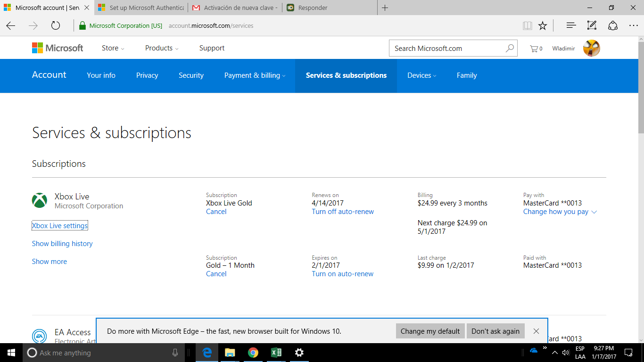Expand the Devices dropdown
Image resolution: width=644 pixels, height=362 pixels.
point(422,75)
